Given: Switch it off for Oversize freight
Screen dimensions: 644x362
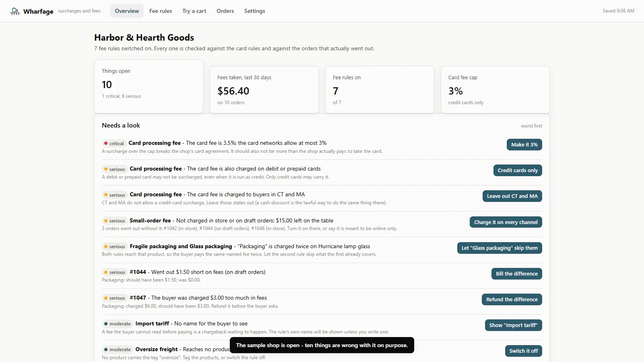Looking at the screenshot, I should click(x=523, y=351).
